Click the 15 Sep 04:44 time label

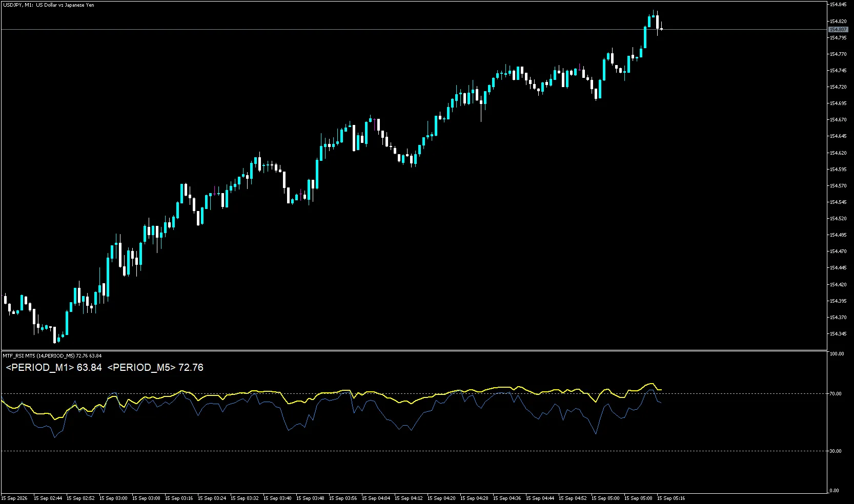tap(540, 498)
